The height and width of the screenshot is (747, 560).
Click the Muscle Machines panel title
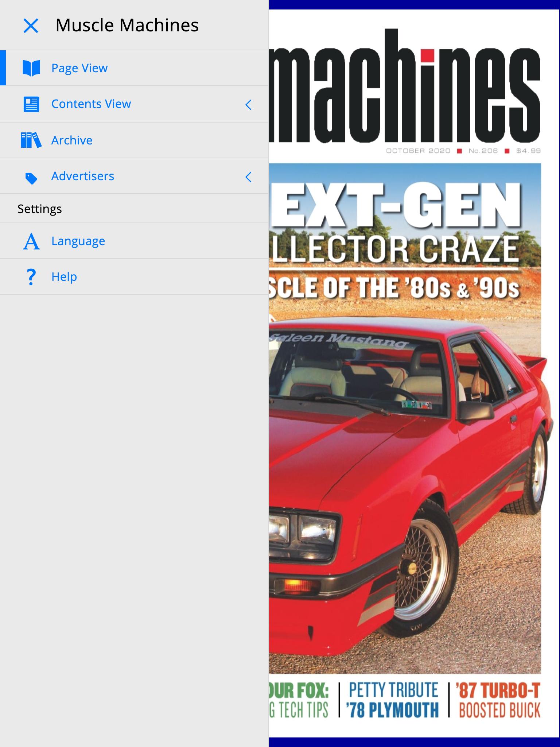coord(127,25)
